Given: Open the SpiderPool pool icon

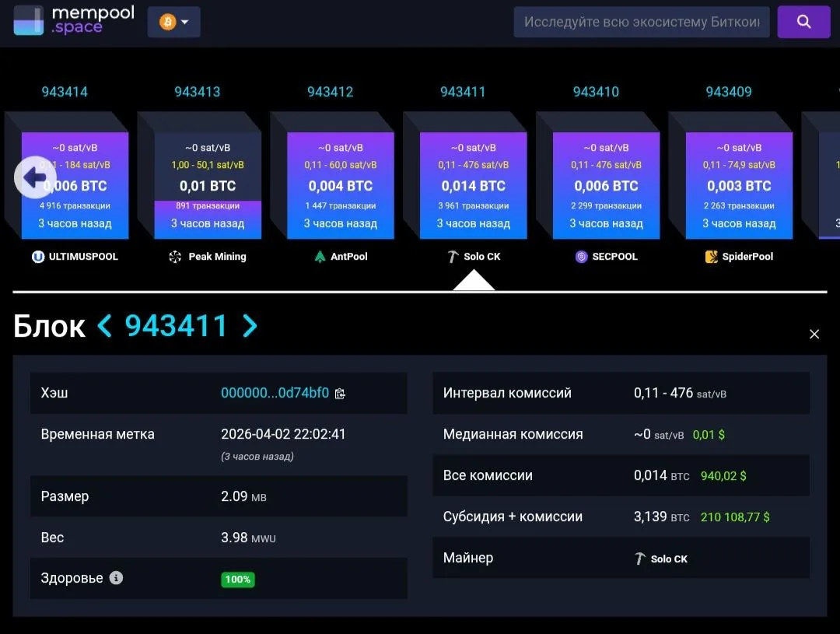Looking at the screenshot, I should (x=711, y=256).
